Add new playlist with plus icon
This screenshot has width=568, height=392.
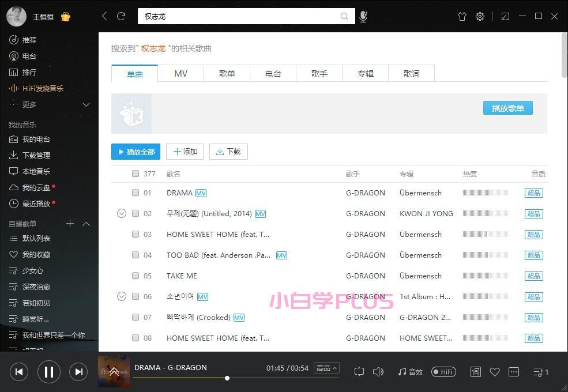pos(70,224)
